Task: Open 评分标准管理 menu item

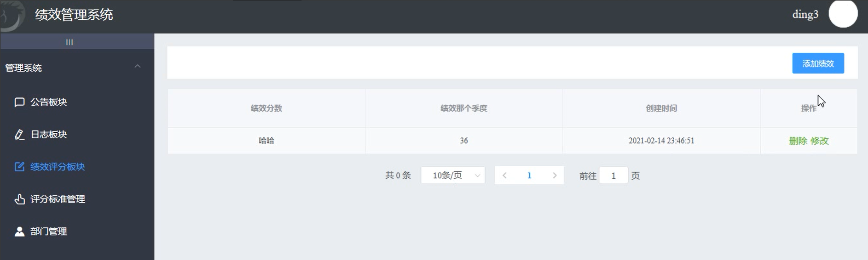Action: 77,199
